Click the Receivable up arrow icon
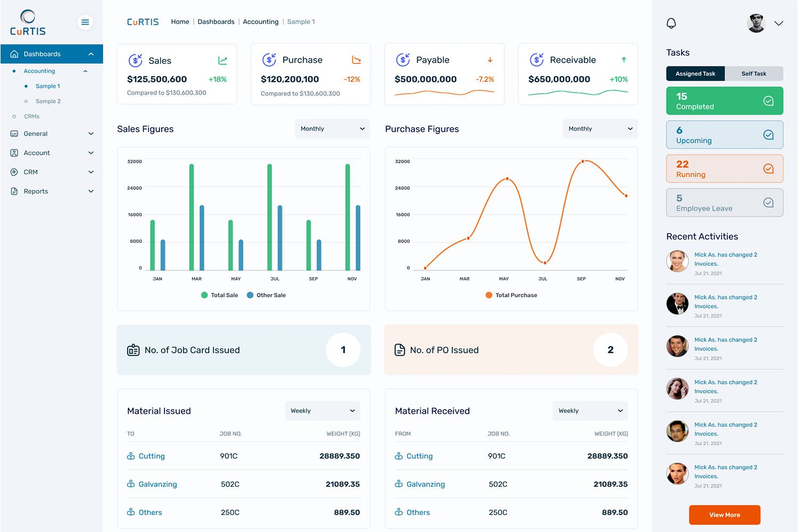Screen dimensions: 798x532 click(x=622, y=60)
